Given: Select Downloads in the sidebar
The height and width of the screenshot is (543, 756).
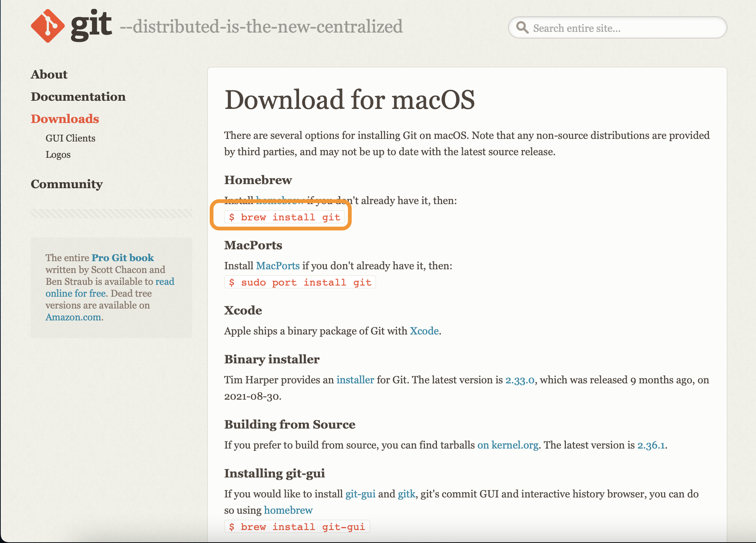Looking at the screenshot, I should pos(65,119).
